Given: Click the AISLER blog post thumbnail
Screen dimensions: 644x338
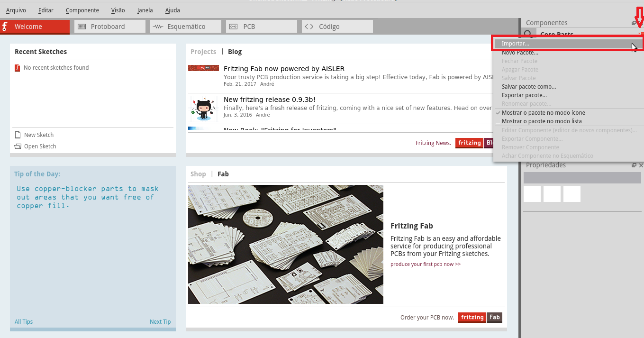Looking at the screenshot, I should click(x=203, y=68).
